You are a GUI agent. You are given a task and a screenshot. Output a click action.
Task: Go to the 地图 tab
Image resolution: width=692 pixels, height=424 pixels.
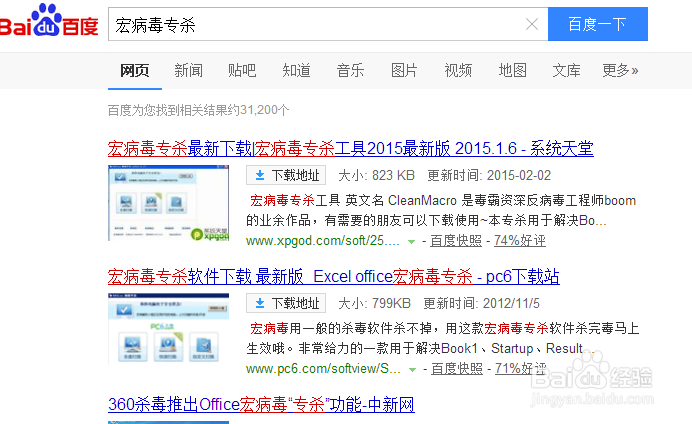point(512,70)
